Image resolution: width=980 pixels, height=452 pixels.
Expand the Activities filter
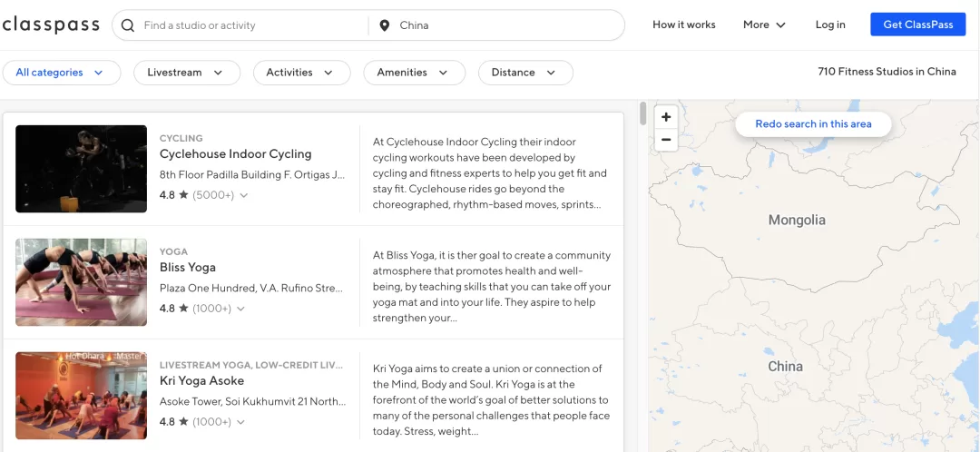302,73
